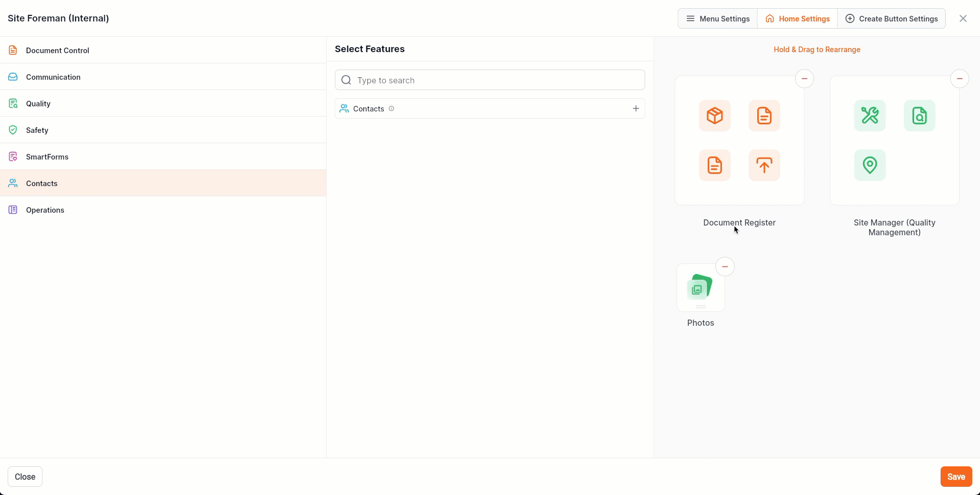Click the map pin location icon

(x=869, y=165)
